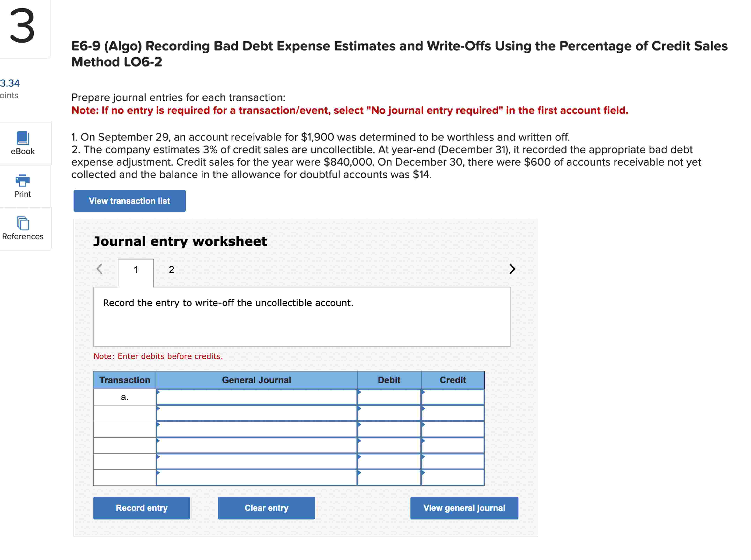Click the right navigation chevron in the worksheet
This screenshot has height=560, width=751.
click(512, 269)
